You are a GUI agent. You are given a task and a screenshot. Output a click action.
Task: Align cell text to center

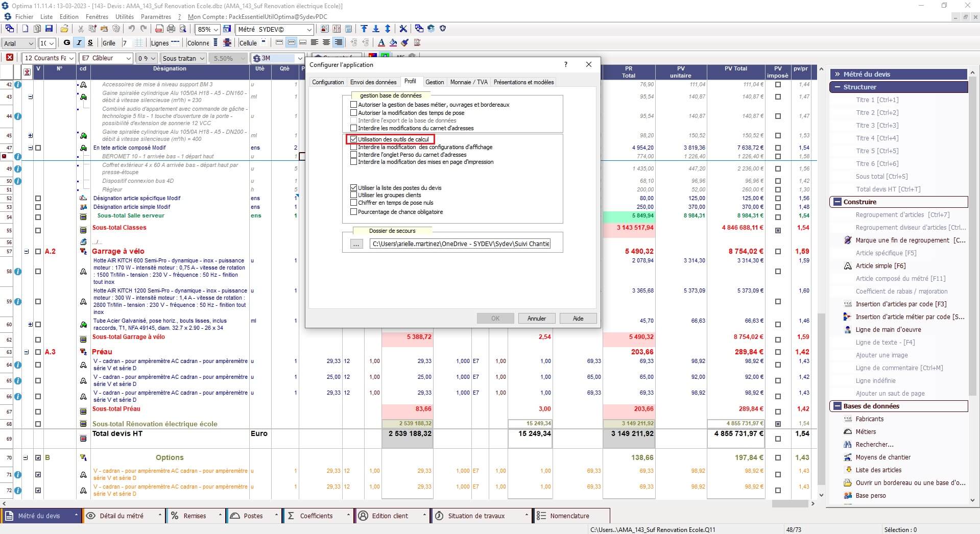pyautogui.click(x=326, y=42)
